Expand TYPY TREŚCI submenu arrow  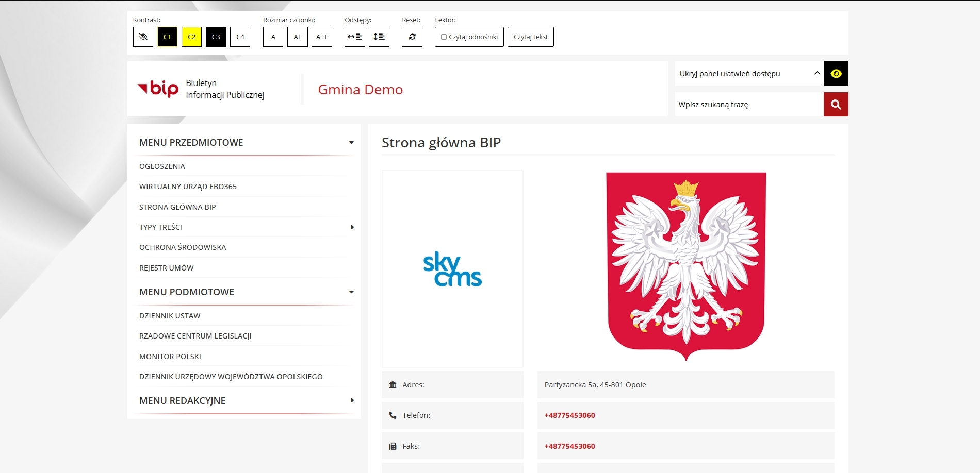coord(352,227)
